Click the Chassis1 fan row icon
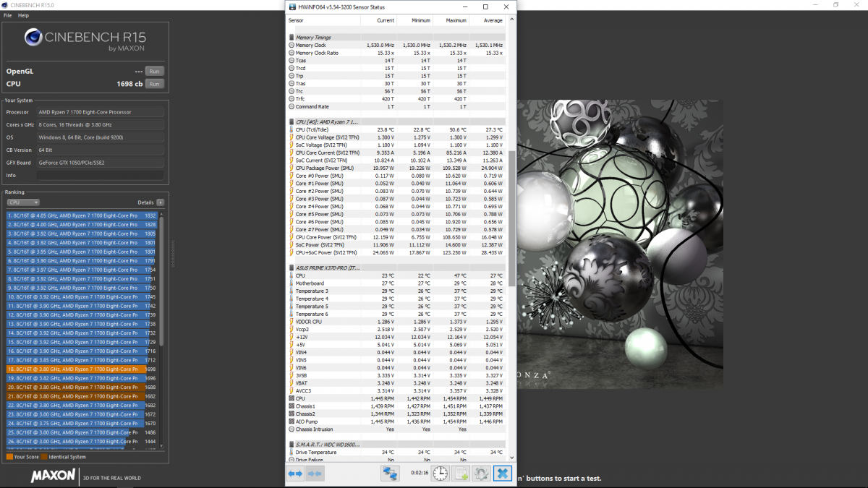Screen dimensions: 868x488 (x=292, y=406)
